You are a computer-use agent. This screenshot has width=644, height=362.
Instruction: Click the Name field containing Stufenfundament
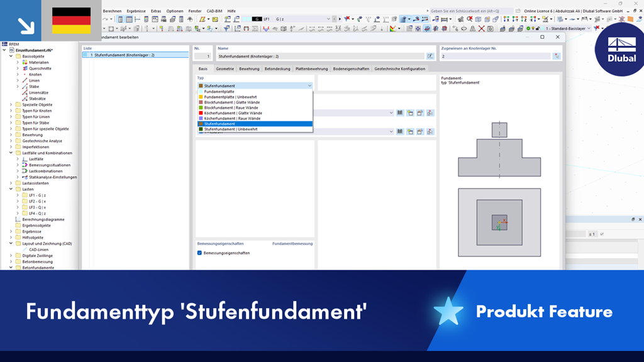(x=321, y=56)
